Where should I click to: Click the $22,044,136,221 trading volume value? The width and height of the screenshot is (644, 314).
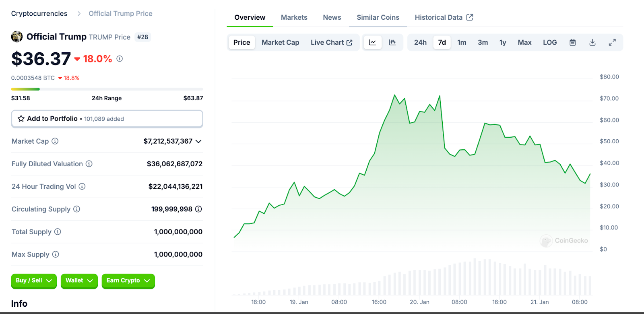coord(175,186)
